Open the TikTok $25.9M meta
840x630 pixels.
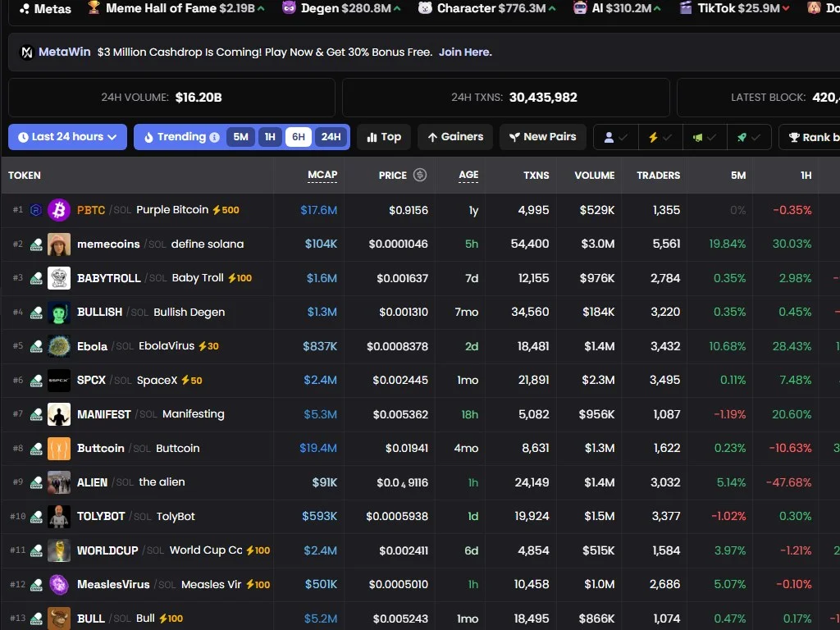point(734,8)
